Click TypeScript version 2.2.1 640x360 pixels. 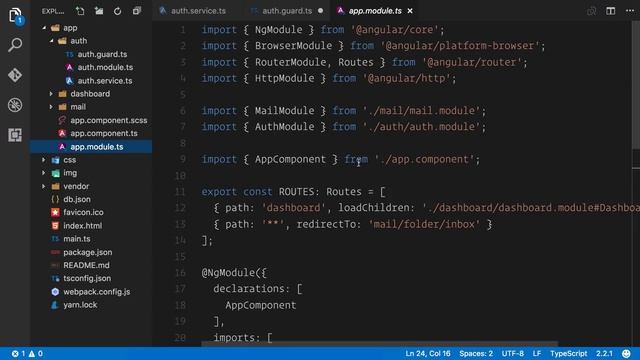click(604, 353)
